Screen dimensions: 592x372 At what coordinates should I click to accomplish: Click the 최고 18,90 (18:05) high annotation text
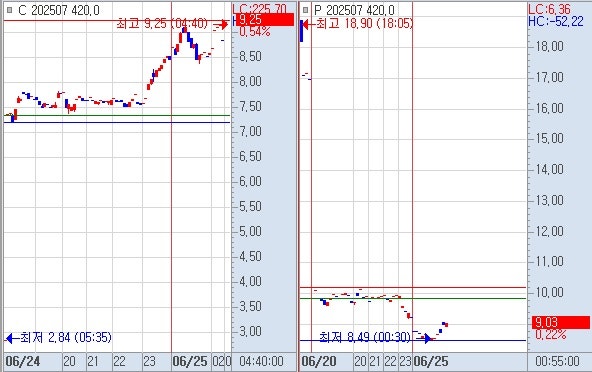click(x=364, y=24)
